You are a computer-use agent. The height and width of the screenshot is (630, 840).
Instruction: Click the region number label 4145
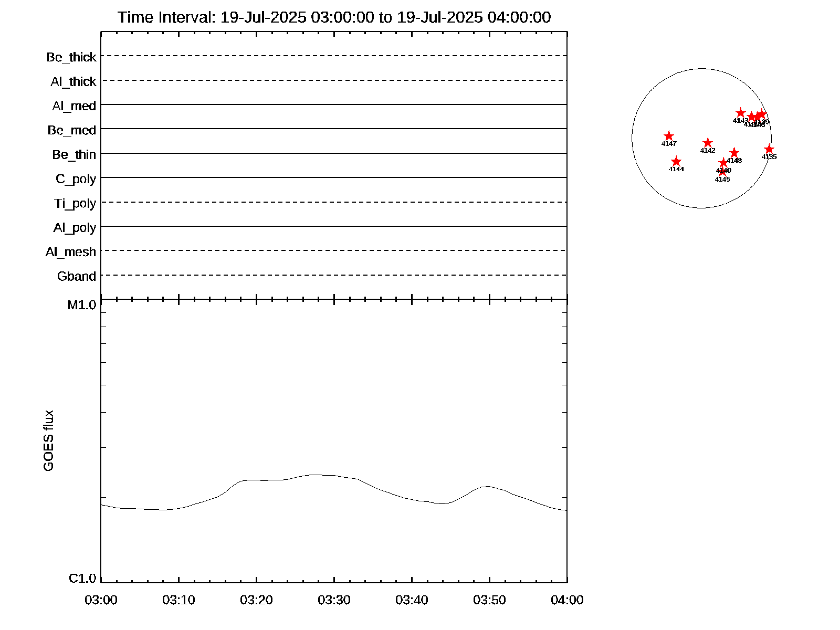(x=722, y=180)
